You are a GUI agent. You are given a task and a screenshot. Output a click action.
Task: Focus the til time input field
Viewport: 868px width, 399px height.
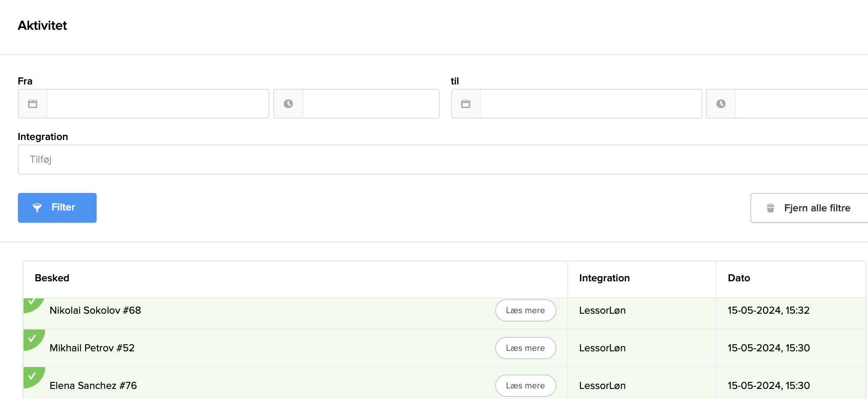tap(801, 104)
